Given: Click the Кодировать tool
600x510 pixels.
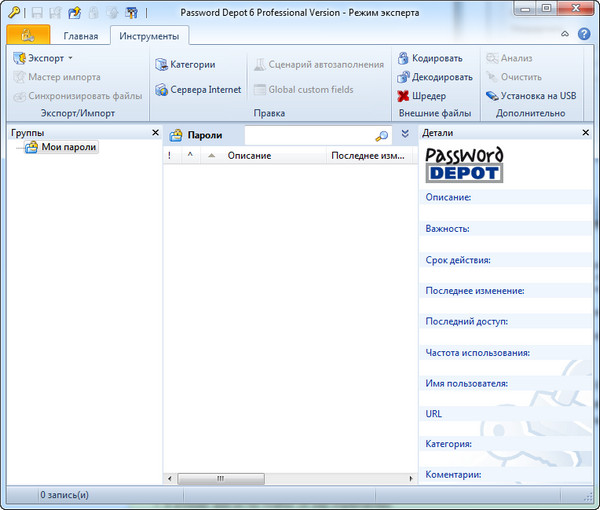Looking at the screenshot, I should click(430, 59).
